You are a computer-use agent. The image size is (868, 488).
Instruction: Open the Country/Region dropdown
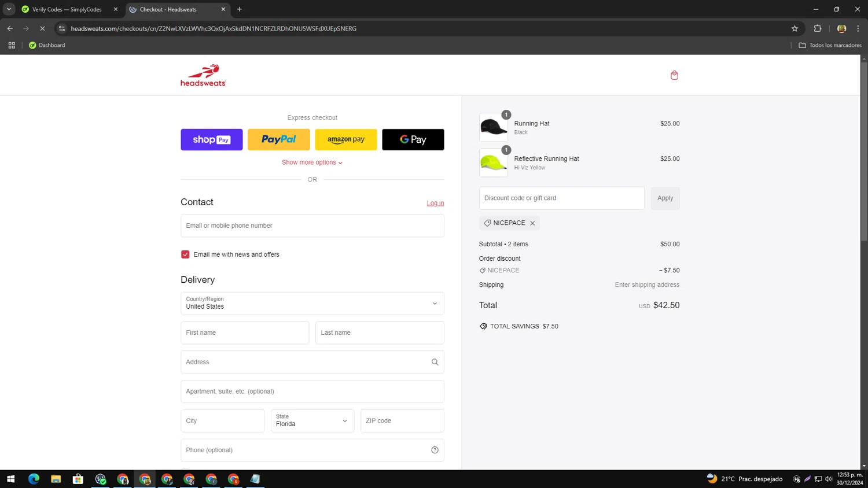coord(312,304)
